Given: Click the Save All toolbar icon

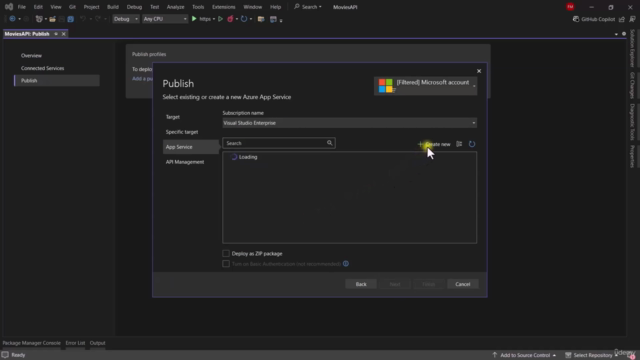Looking at the screenshot, I should (x=71, y=19).
